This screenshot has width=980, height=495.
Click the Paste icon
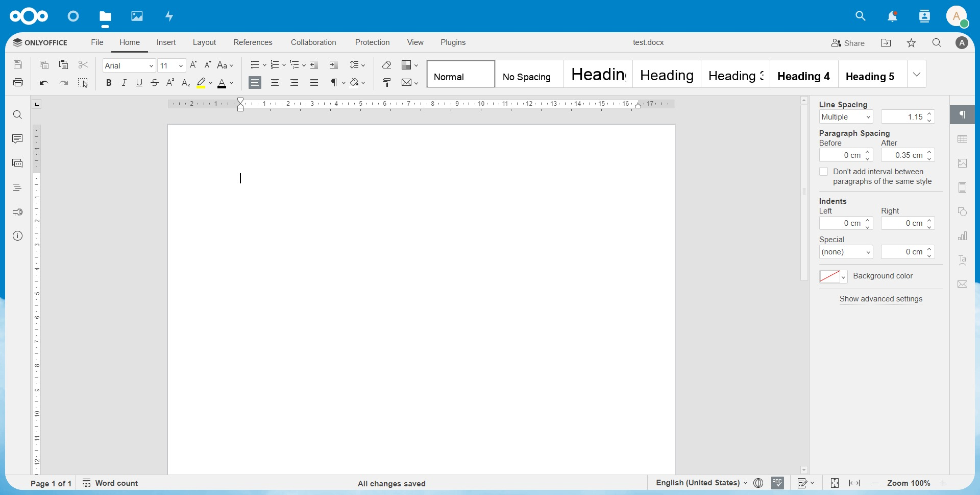click(x=63, y=65)
